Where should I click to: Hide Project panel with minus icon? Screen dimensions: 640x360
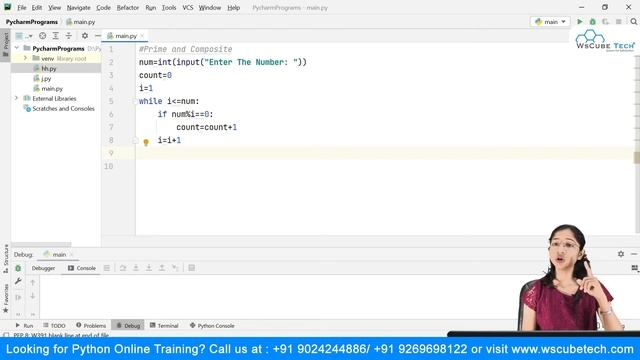pyautogui.click(x=97, y=36)
